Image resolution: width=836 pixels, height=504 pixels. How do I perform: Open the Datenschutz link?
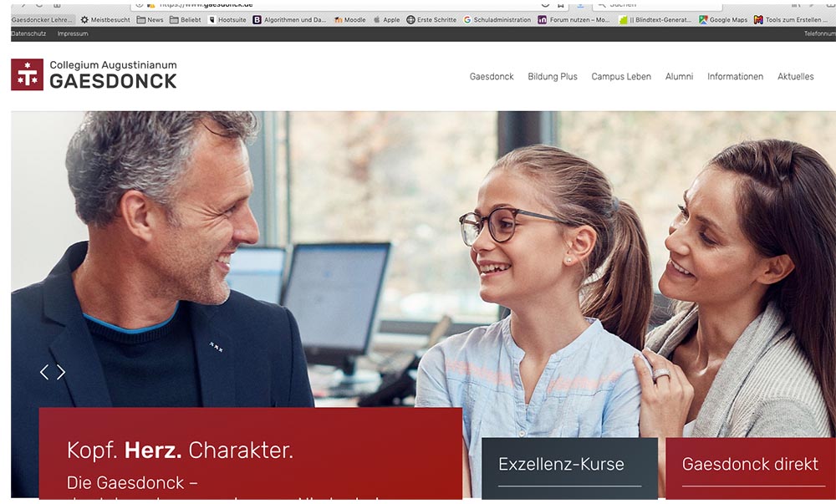tap(28, 33)
